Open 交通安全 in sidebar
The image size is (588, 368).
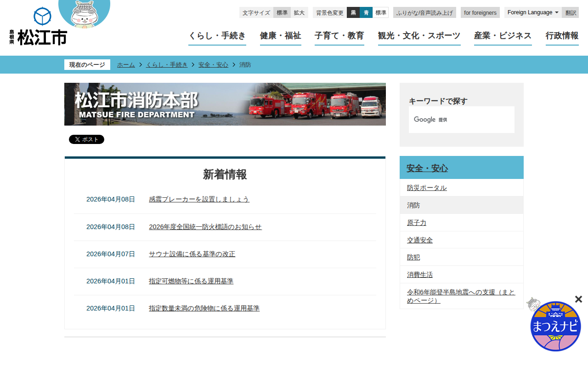[x=420, y=240]
